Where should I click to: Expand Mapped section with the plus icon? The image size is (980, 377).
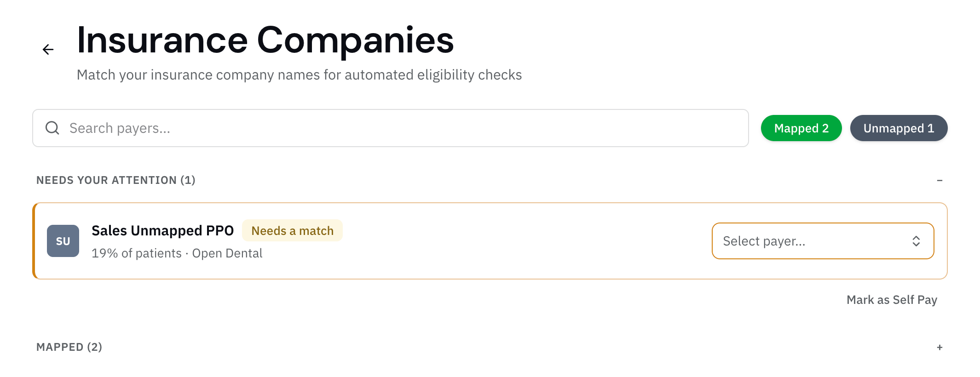point(940,347)
